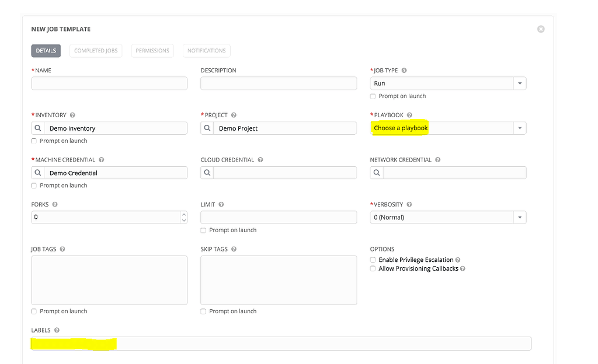Image resolution: width=598 pixels, height=364 pixels.
Task: Open the Forks help icon
Action: (x=54, y=204)
